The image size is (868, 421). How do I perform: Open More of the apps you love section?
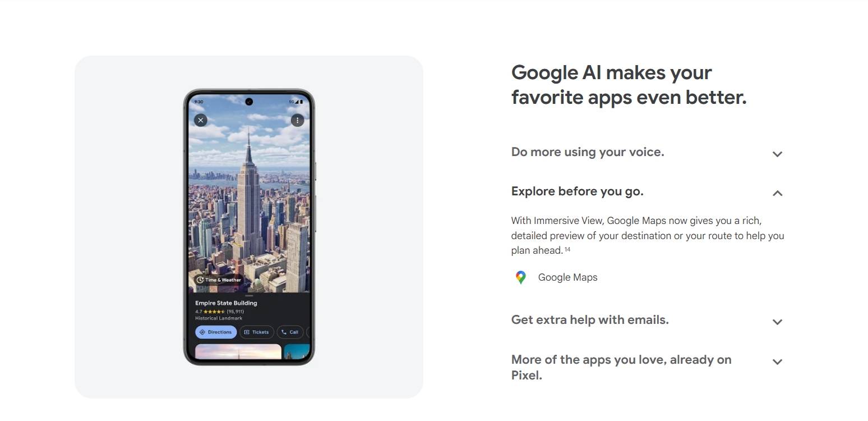[x=621, y=368]
